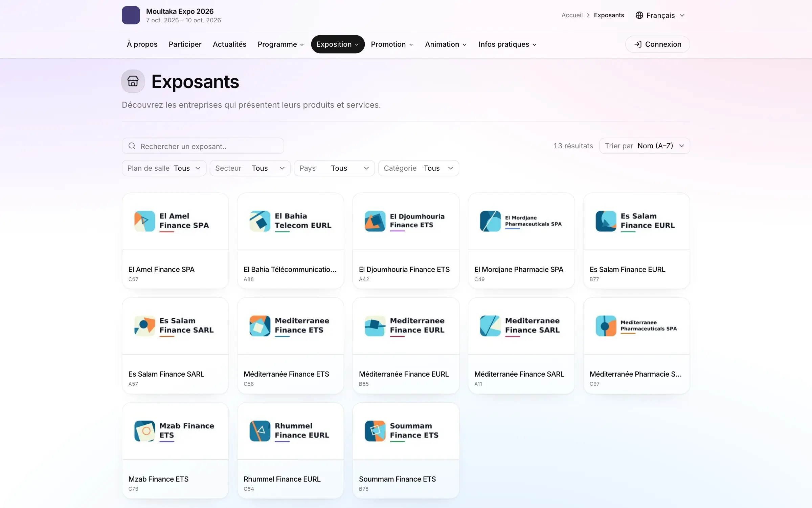Expand the Infos pratiques menu
812x508 pixels.
click(x=507, y=44)
